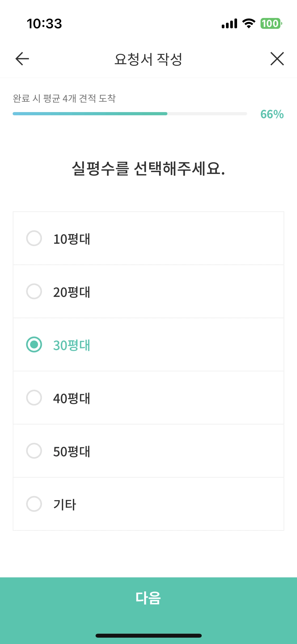Tap the 기타 option label text
297x644 pixels.
pos(65,504)
